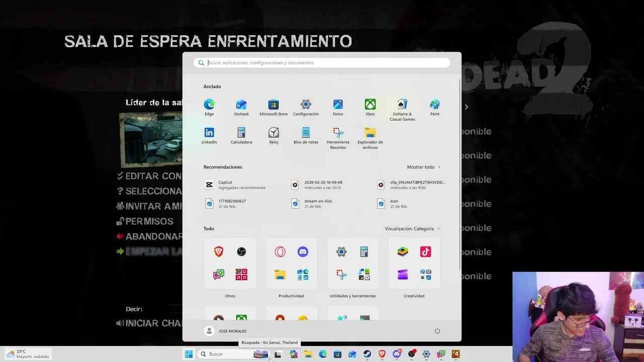Open Discord in Productividad group
644x362 pixels.
(x=303, y=252)
